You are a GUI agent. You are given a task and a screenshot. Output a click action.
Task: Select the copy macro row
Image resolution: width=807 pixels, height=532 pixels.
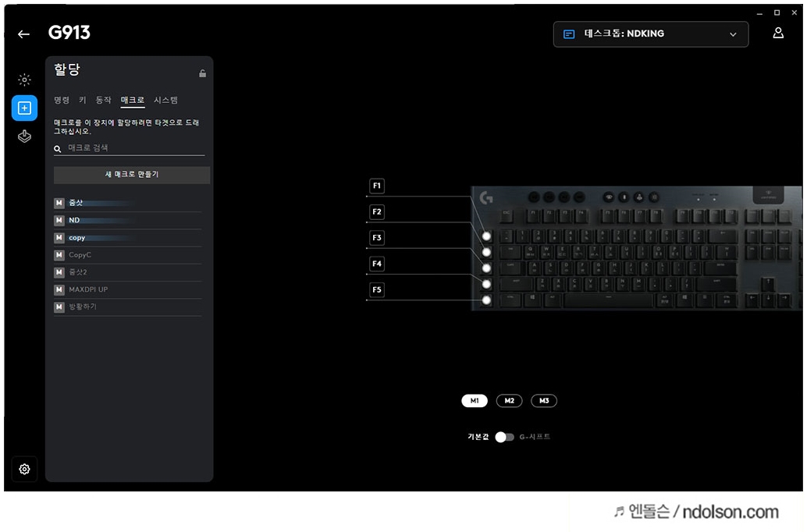[x=128, y=238]
